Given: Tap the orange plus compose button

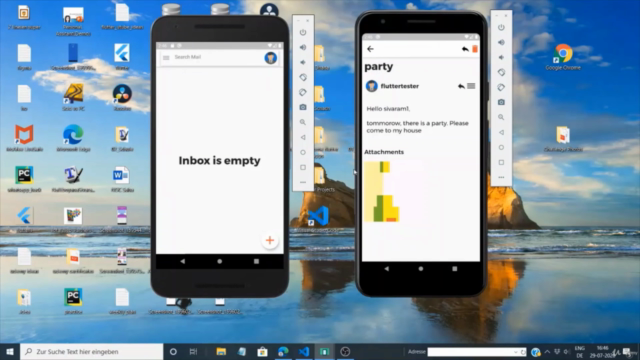Looking at the screenshot, I should [270, 240].
